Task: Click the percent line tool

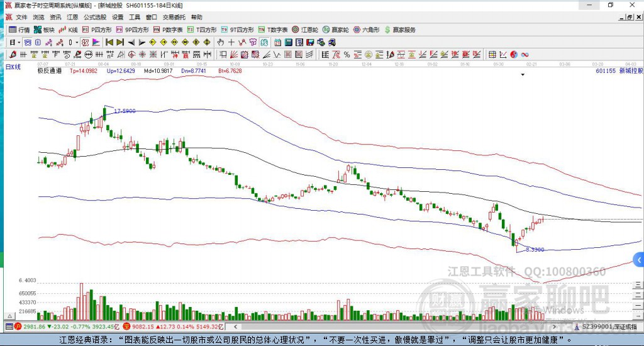Action: 347,55
